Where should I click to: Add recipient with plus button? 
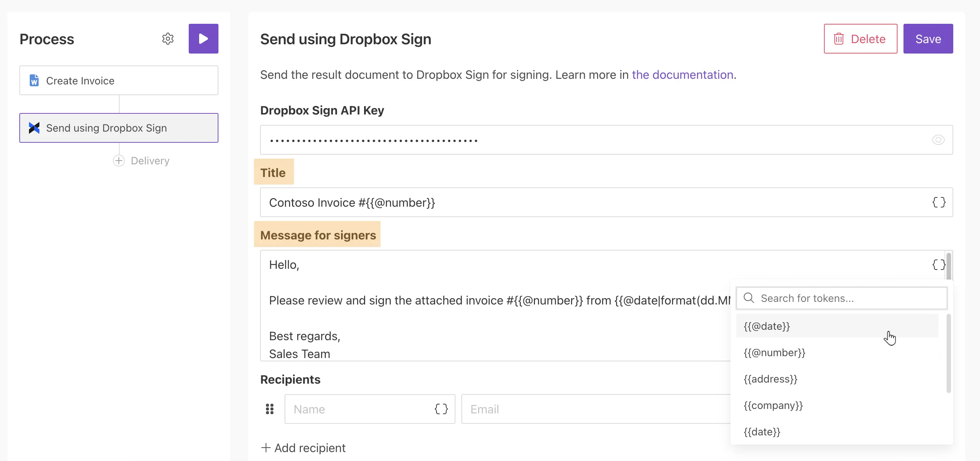pos(303,448)
